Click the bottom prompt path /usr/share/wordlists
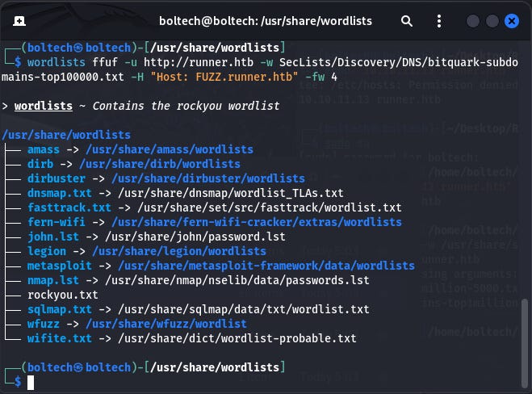Image resolution: width=532 pixels, height=394 pixels. pyautogui.click(x=215, y=367)
